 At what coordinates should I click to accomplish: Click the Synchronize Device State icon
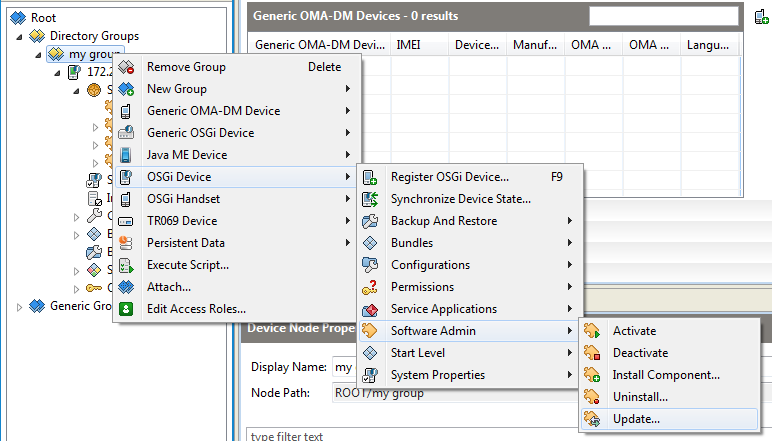point(370,199)
